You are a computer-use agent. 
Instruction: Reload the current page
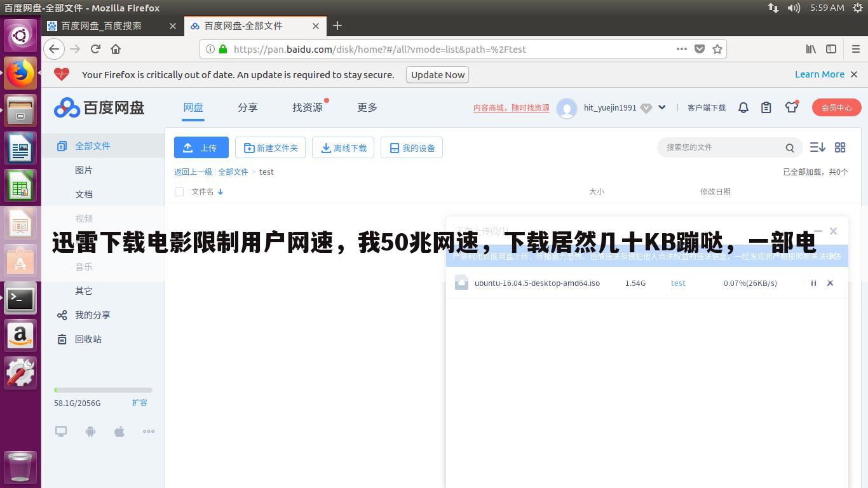95,49
